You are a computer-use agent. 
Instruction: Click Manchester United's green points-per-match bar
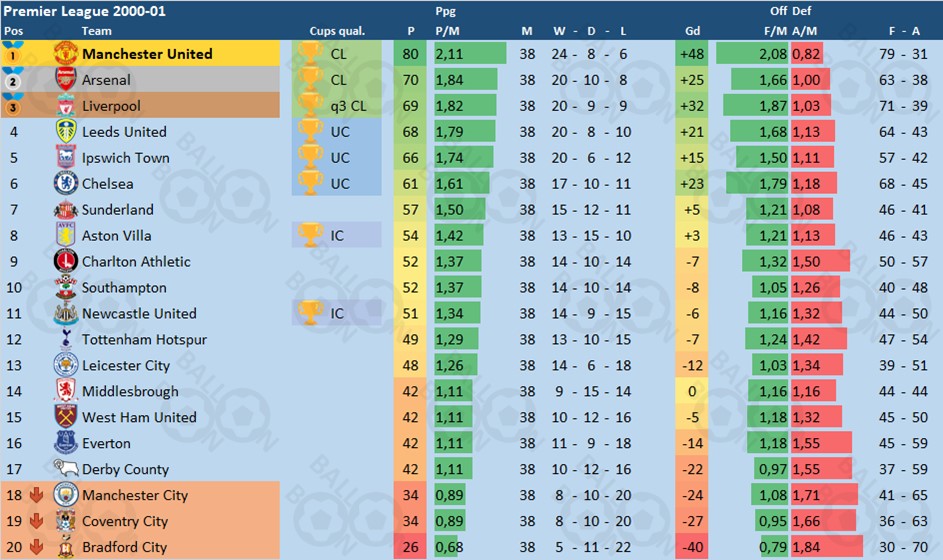pos(470,54)
